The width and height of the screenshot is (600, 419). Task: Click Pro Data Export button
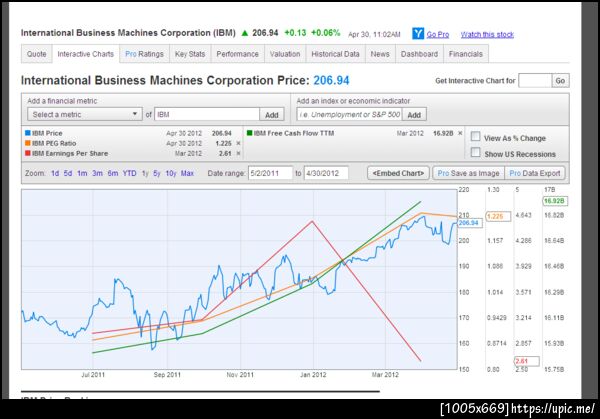(x=535, y=173)
